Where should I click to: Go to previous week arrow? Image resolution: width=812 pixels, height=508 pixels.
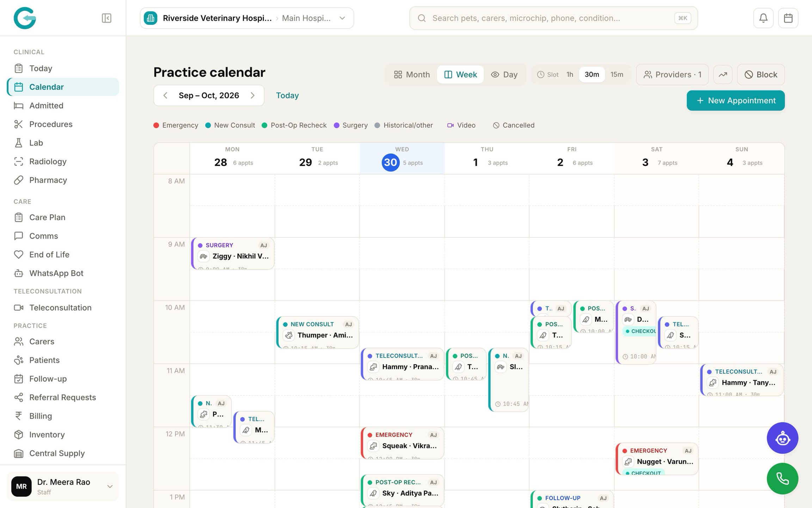[165, 95]
